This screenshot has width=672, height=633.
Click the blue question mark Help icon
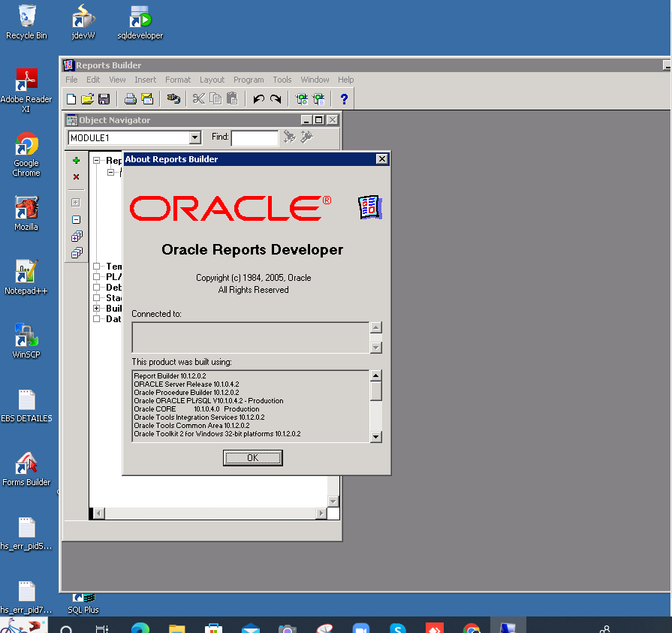click(344, 99)
